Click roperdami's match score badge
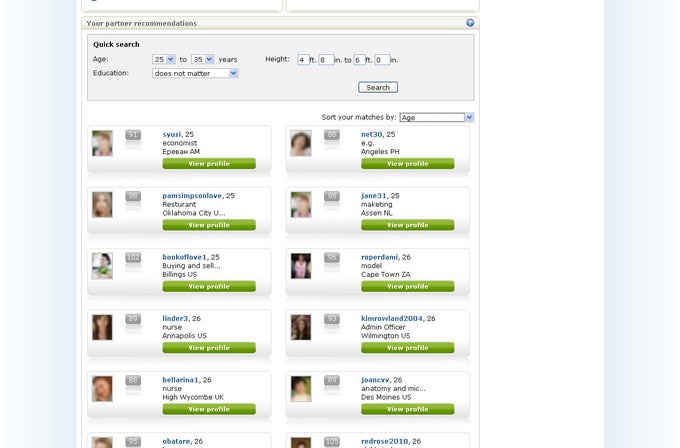This screenshot has width=680, height=448. coord(332,258)
